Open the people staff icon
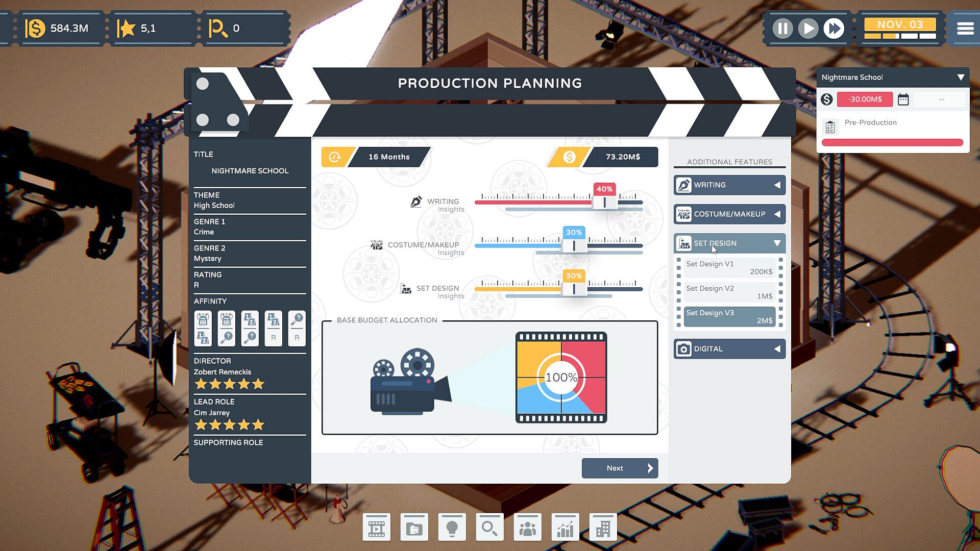The width and height of the screenshot is (980, 551). pyautogui.click(x=527, y=528)
